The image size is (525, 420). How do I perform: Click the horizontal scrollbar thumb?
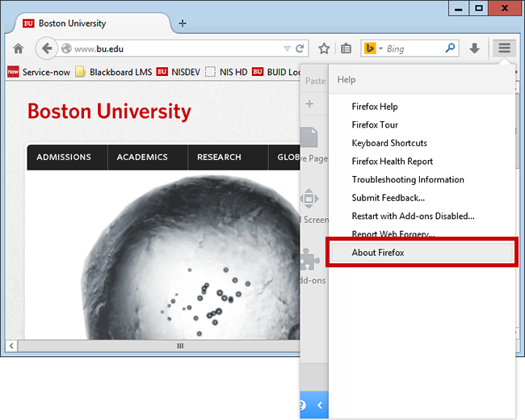pos(179,346)
